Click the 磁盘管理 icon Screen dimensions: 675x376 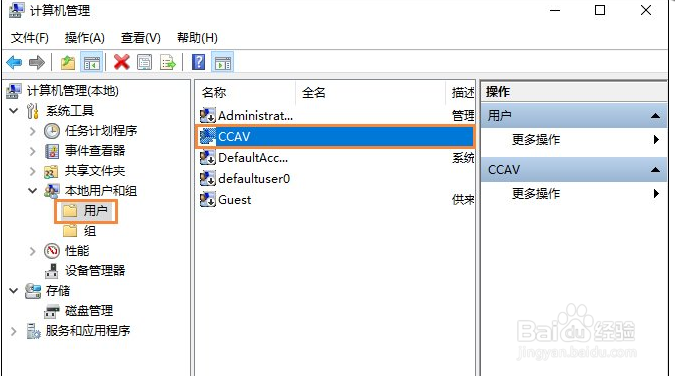click(52, 311)
